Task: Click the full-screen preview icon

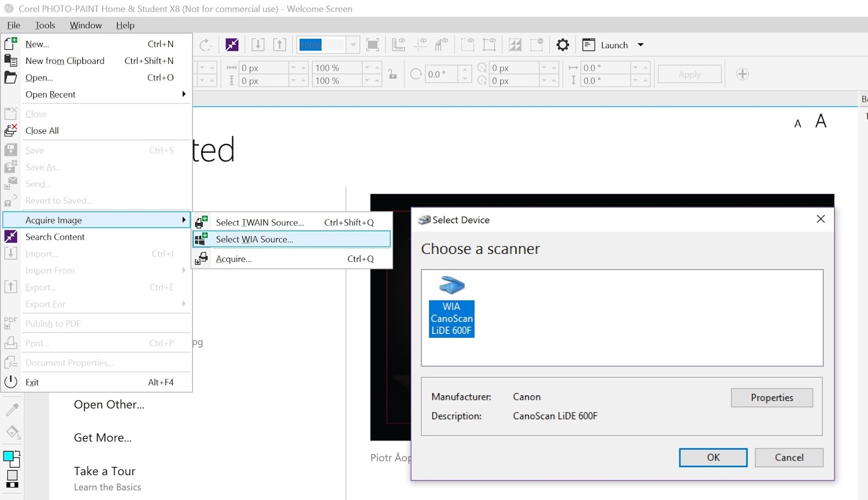Action: [x=373, y=44]
